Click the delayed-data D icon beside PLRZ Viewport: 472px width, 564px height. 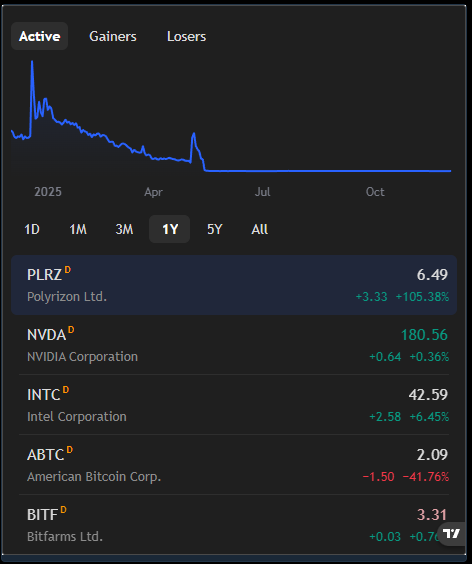68,270
